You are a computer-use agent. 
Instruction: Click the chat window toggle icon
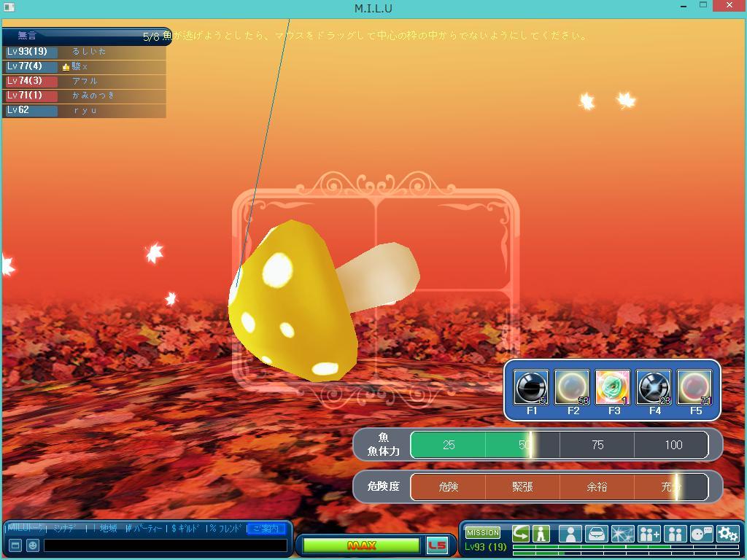point(15,545)
